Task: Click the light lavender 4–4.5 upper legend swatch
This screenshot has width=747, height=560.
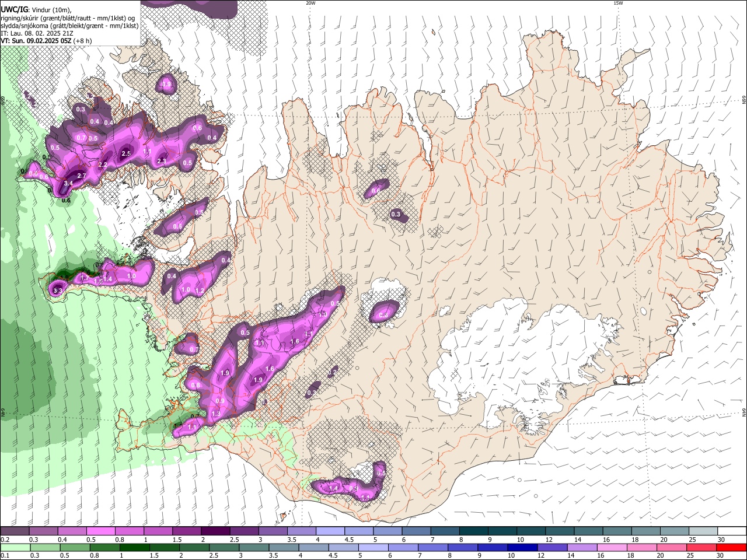Action: point(329,531)
